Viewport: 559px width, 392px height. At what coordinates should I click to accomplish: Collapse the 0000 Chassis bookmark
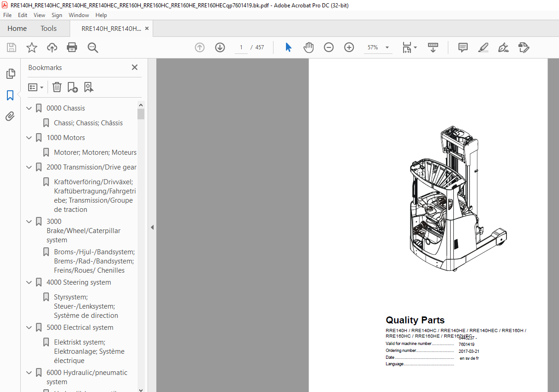coord(29,108)
